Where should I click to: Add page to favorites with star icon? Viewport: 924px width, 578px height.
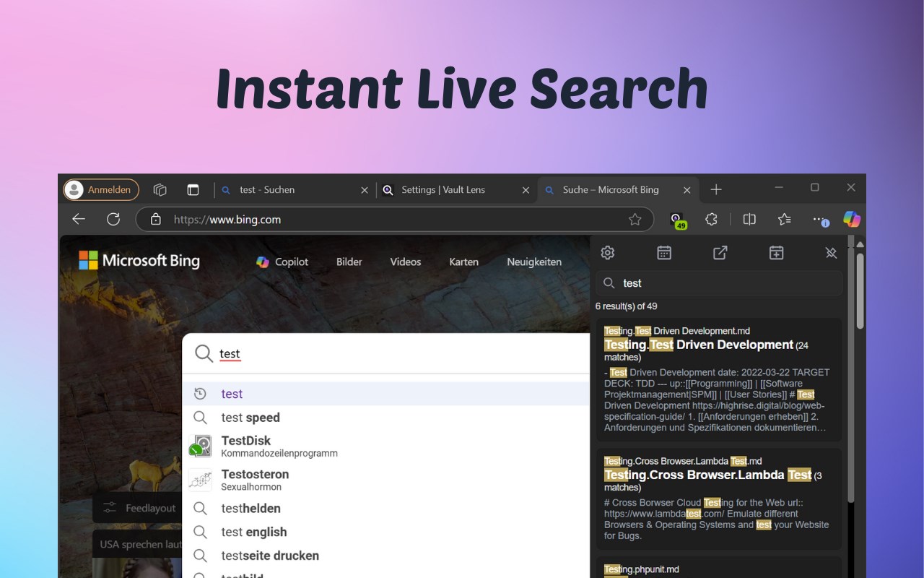635,220
